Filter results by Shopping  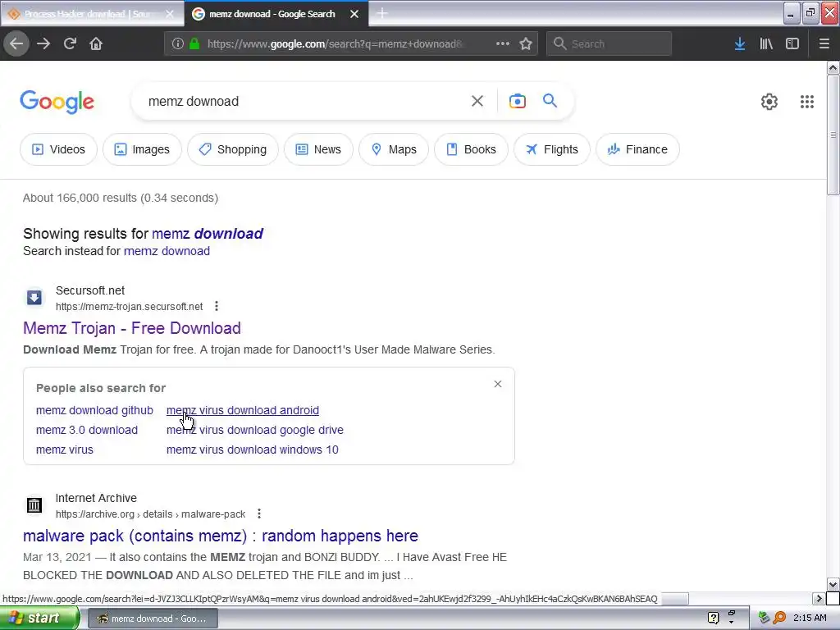(232, 149)
